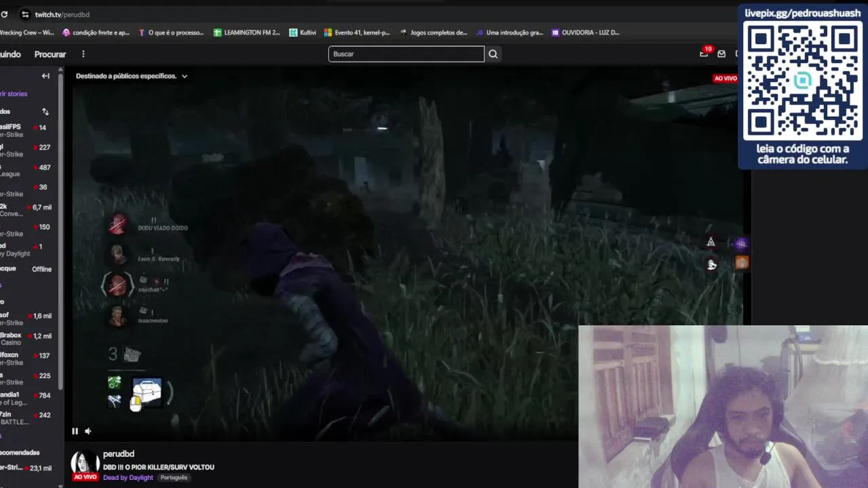
Task: Open the sidebar channel with 487 viewers
Action: (x=27, y=170)
